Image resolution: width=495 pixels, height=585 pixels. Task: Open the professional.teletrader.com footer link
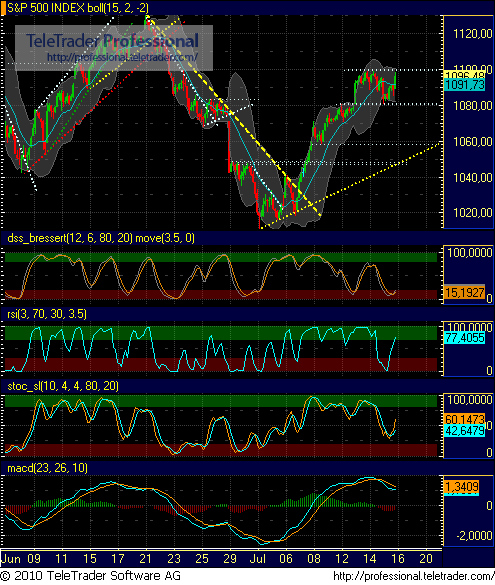point(414,576)
